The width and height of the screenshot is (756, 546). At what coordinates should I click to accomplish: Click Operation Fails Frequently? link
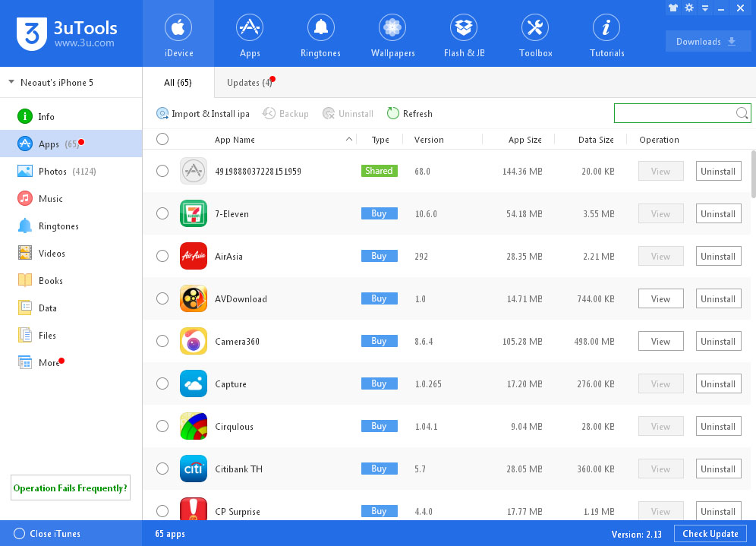[x=71, y=488]
